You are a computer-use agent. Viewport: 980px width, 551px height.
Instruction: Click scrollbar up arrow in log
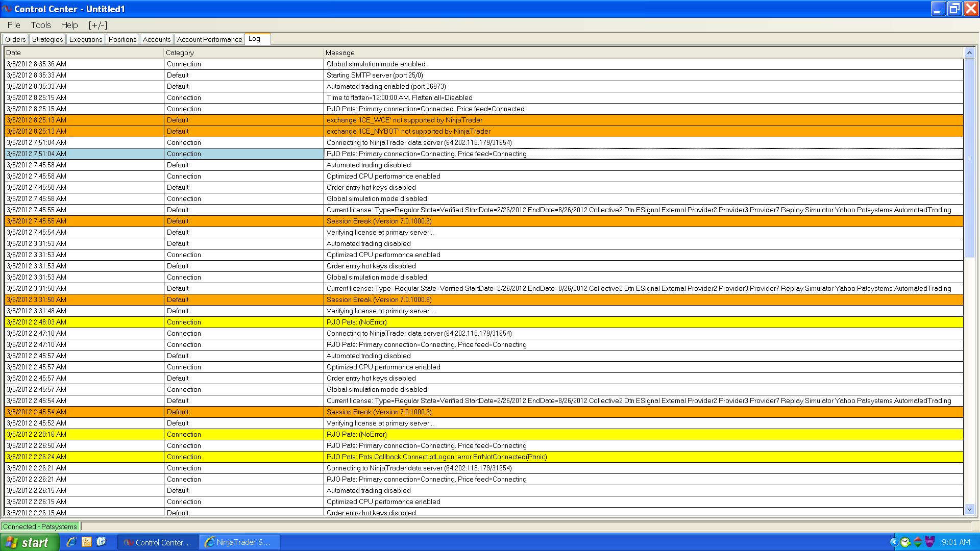(969, 53)
